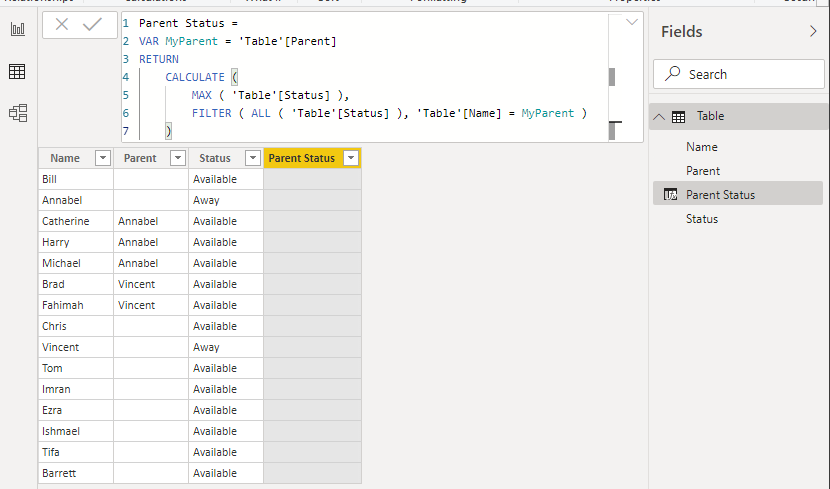Click Available status in Bill row

(x=226, y=179)
